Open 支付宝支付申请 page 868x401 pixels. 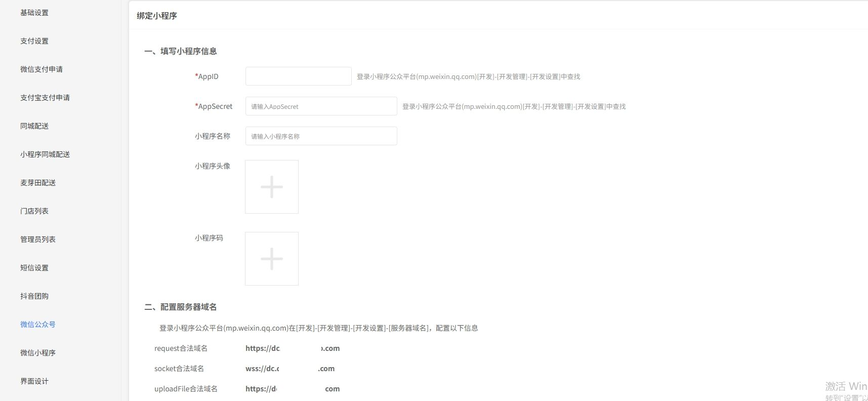pos(45,98)
